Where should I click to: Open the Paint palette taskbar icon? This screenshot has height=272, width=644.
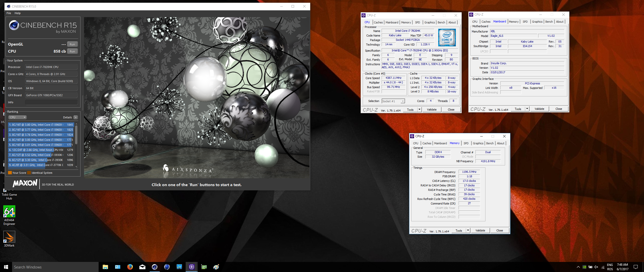click(216, 267)
